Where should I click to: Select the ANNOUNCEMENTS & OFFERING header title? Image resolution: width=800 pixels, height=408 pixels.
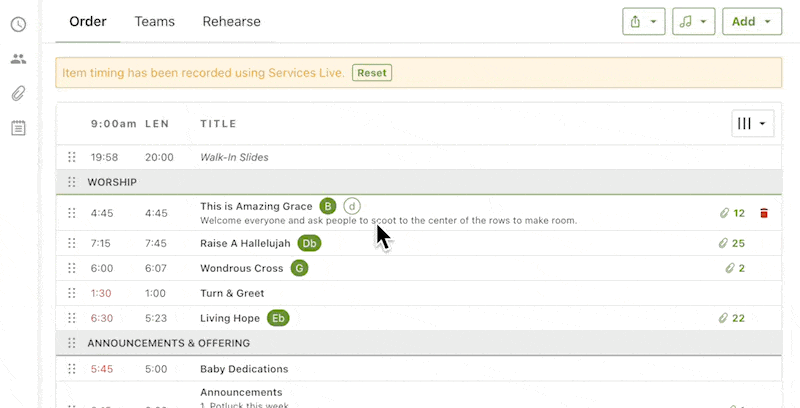[169, 343]
